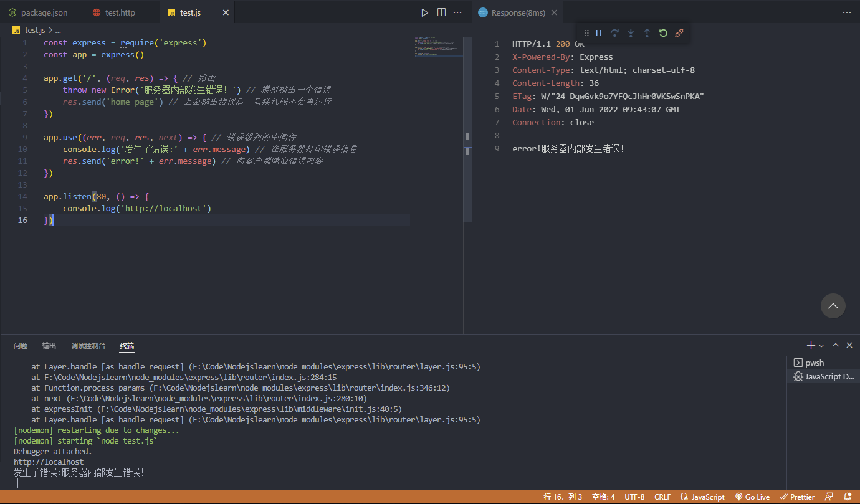
Task: Click the app.listen code on line 14
Action: click(x=97, y=196)
